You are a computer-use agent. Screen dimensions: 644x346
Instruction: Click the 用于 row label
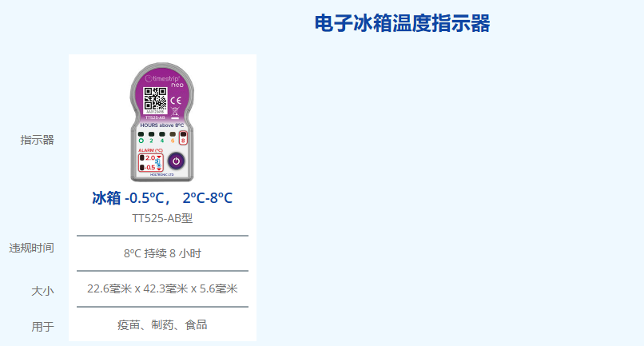click(42, 327)
